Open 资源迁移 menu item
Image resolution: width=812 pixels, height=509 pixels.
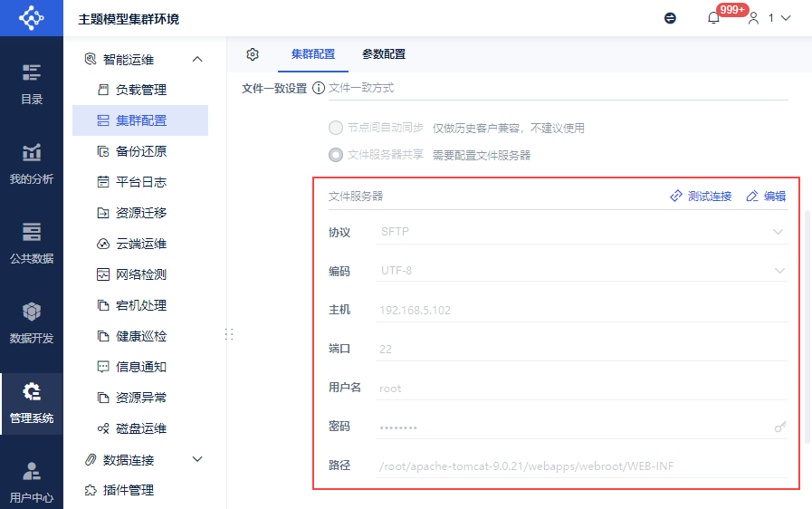(140, 213)
